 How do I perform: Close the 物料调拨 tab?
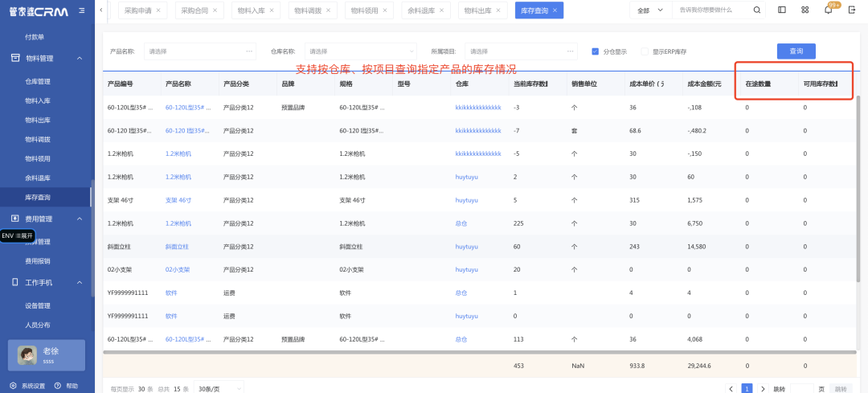click(328, 10)
